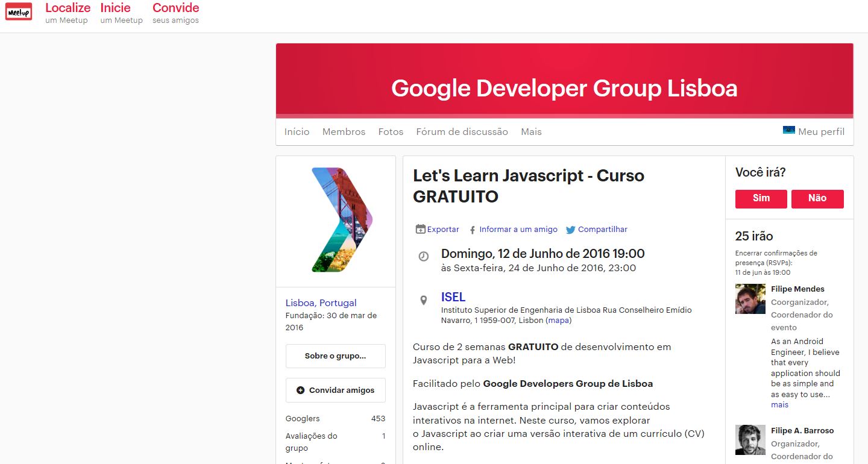Screen dimensions: 868x464
Task: Decline with the Não button
Action: pyautogui.click(x=817, y=198)
